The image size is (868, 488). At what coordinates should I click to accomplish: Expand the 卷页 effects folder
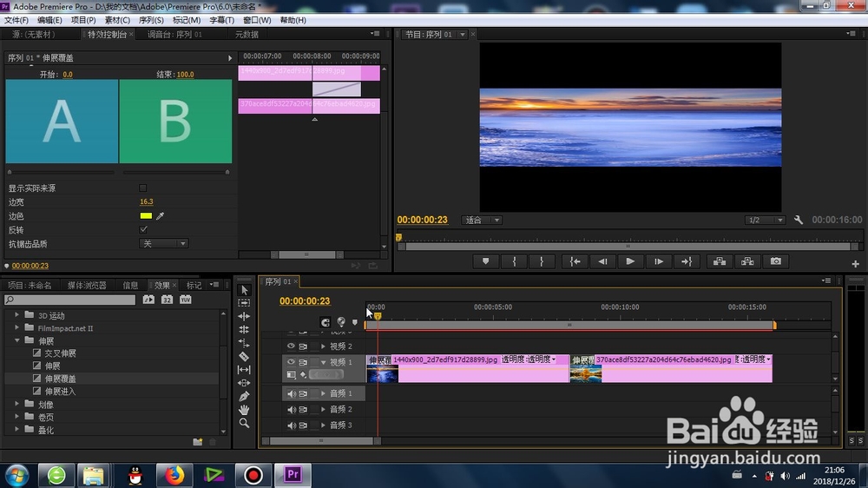[x=16, y=417]
